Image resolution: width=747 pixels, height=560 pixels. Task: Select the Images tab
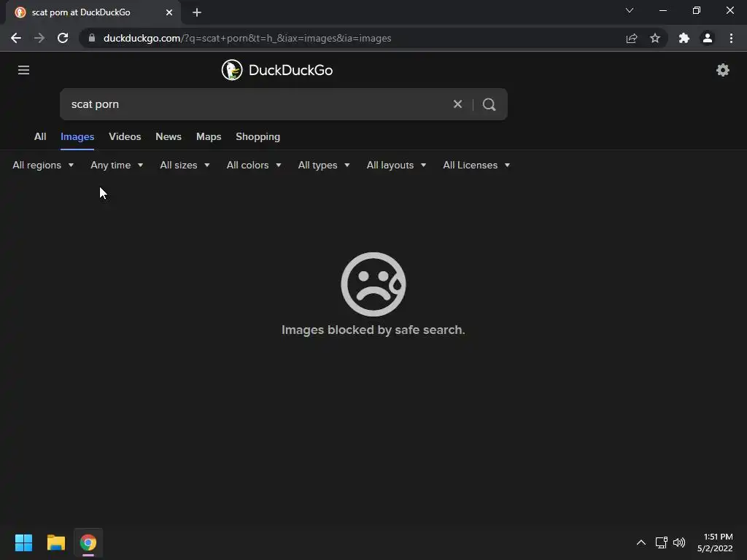point(77,136)
